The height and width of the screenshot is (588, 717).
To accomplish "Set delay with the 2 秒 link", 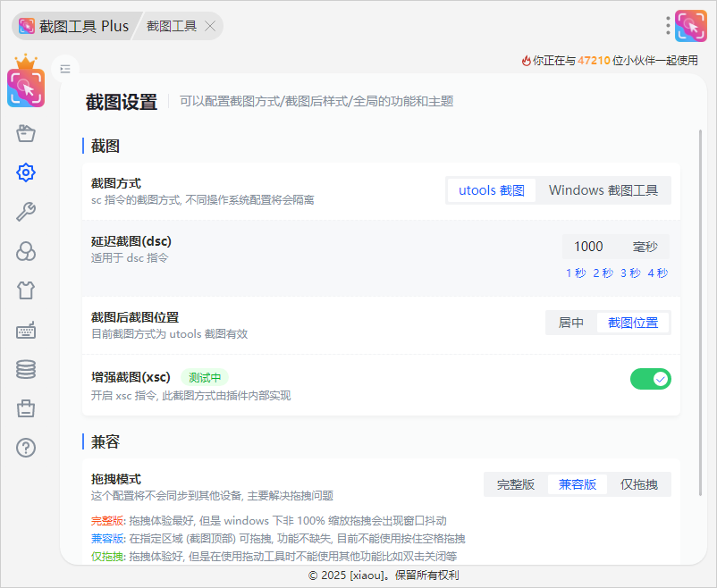I will pyautogui.click(x=603, y=273).
